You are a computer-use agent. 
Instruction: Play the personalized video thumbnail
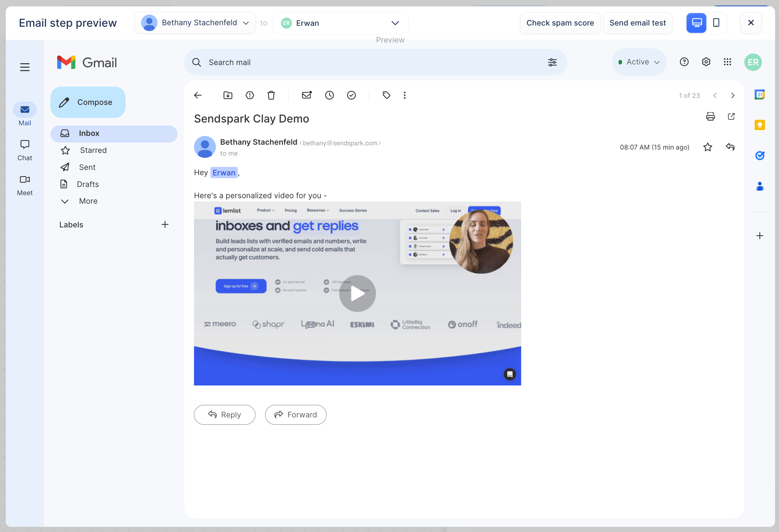coord(357,294)
